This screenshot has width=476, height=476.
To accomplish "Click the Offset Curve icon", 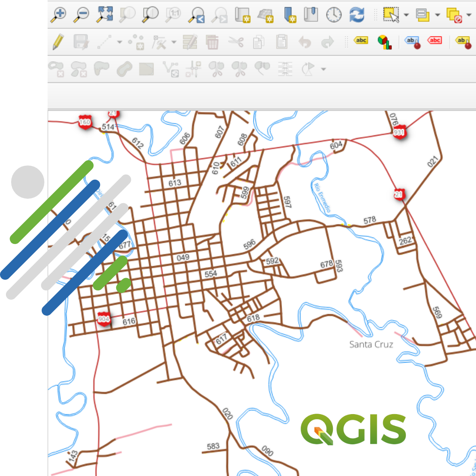I will click(x=125, y=69).
